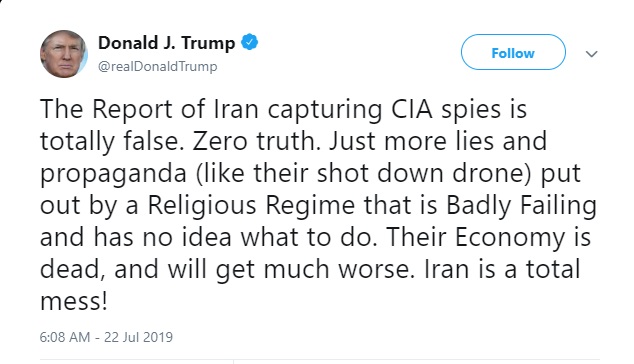This screenshot has height=364, width=634.
Task: Click the words 'Badly Failing'
Action: click(522, 206)
